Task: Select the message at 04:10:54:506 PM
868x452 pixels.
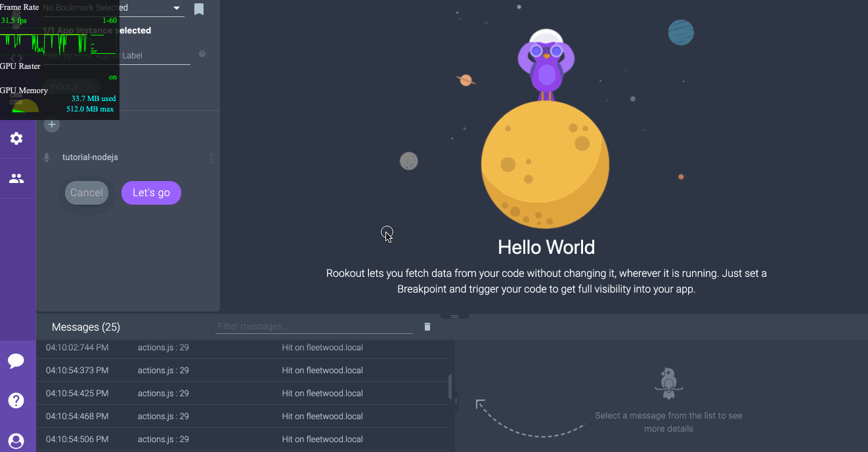Action: pos(242,440)
